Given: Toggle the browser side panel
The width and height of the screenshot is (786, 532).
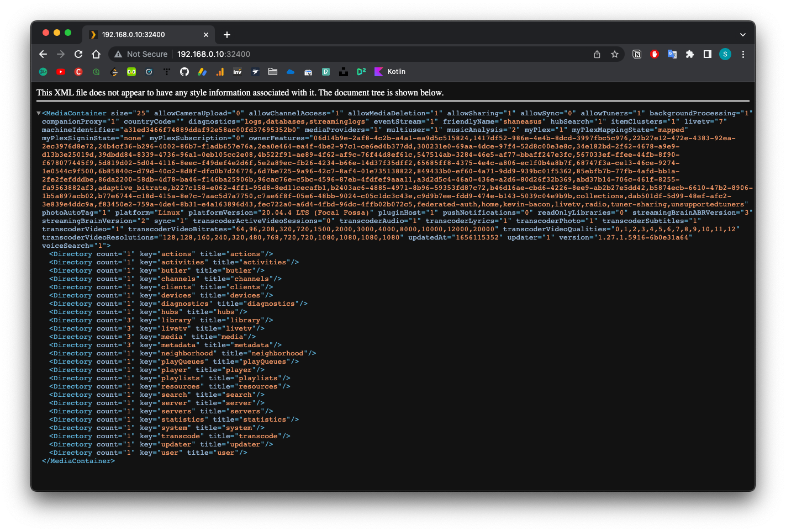Looking at the screenshot, I should (708, 54).
